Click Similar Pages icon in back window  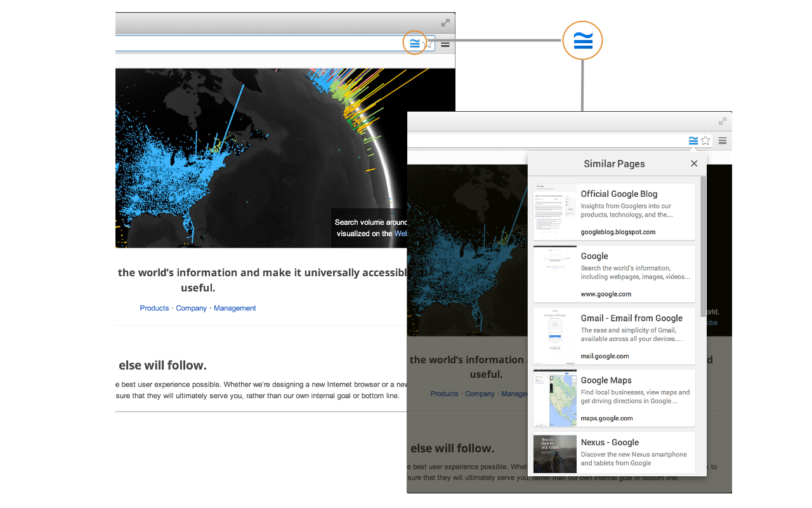414,43
